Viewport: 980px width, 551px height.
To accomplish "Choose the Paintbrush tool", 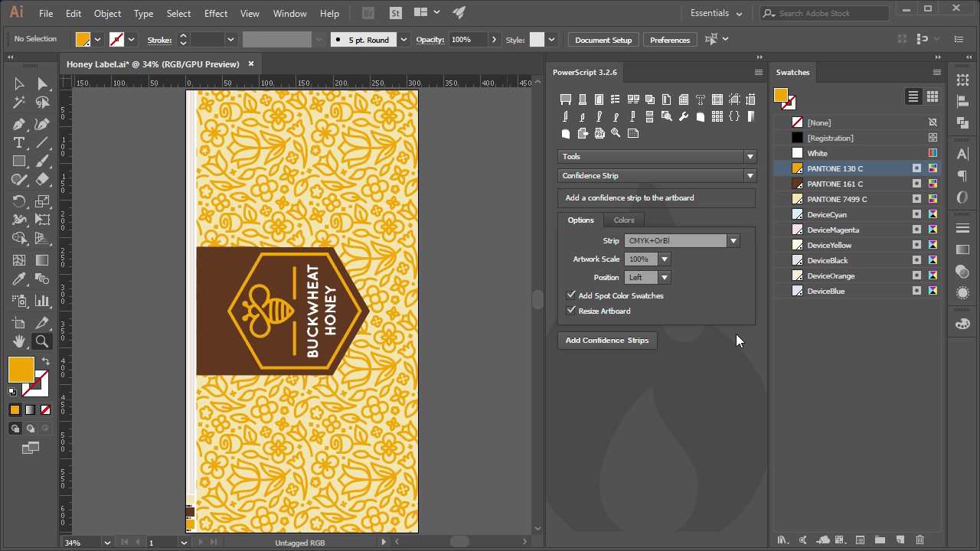I will (43, 161).
